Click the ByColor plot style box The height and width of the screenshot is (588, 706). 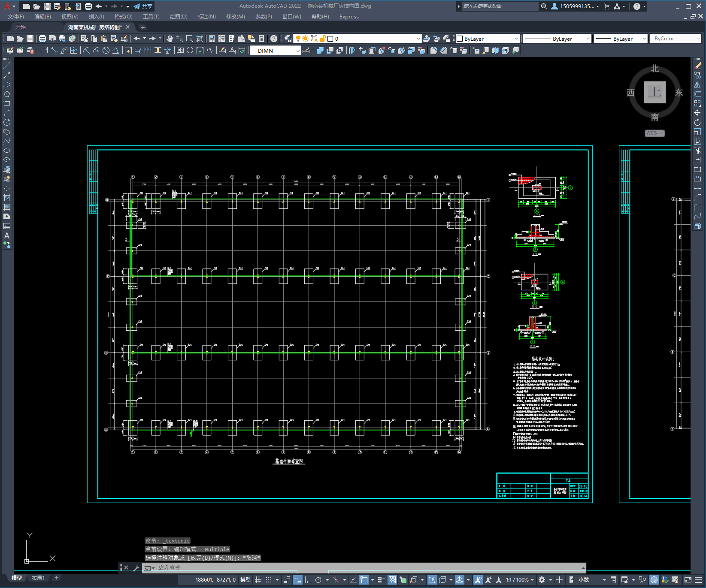click(x=676, y=39)
